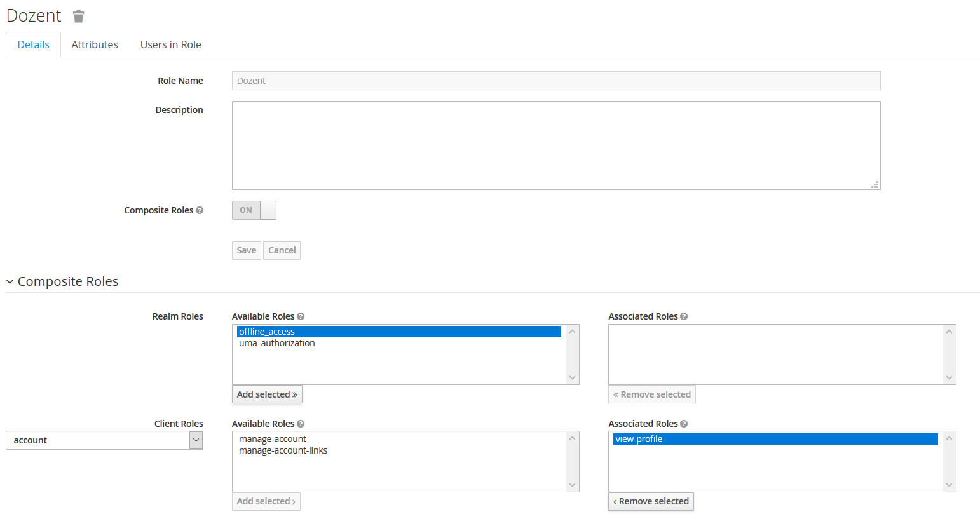Click into the Description text area
This screenshot has width=980, height=519.
(x=556, y=145)
